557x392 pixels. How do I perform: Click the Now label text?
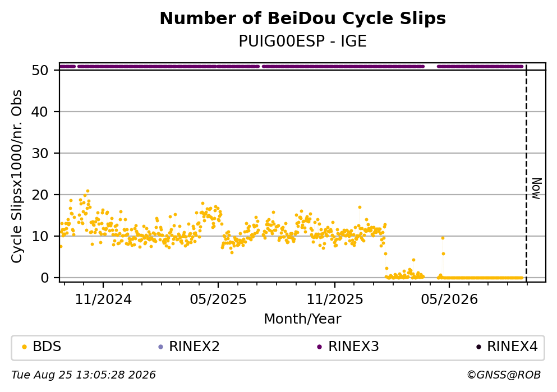536,188
